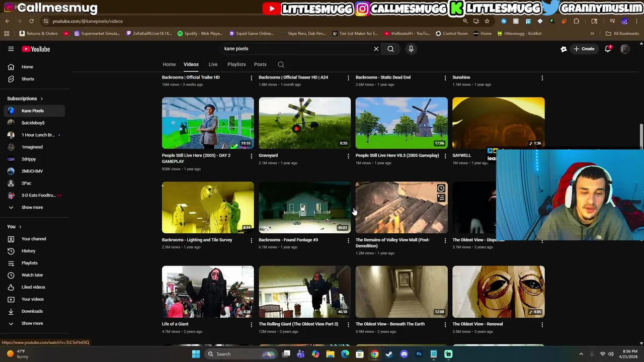Switch to the Live tab

point(213,64)
